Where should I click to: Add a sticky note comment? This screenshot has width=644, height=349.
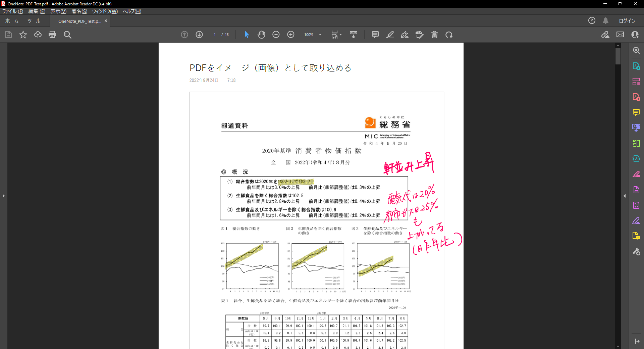375,35
